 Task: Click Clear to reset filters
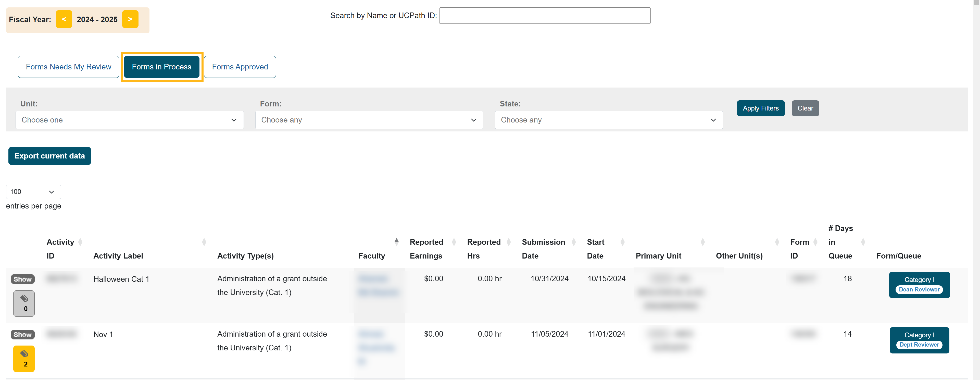(x=805, y=108)
